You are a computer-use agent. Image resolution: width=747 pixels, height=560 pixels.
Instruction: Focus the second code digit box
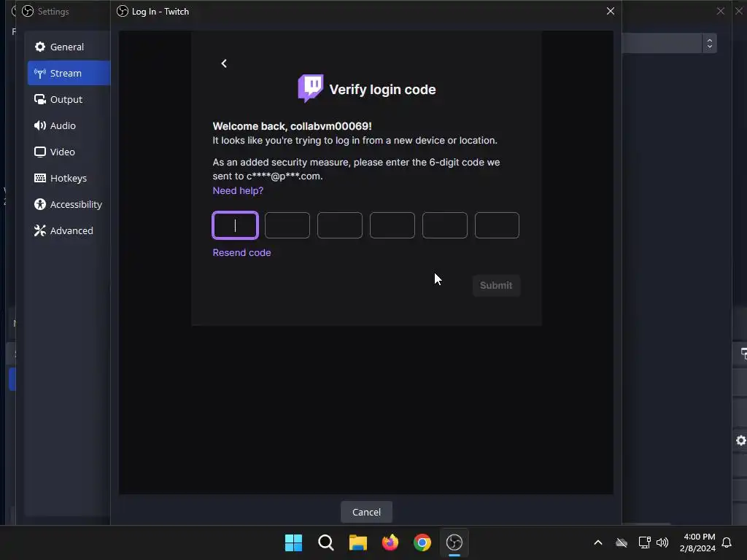(x=287, y=225)
